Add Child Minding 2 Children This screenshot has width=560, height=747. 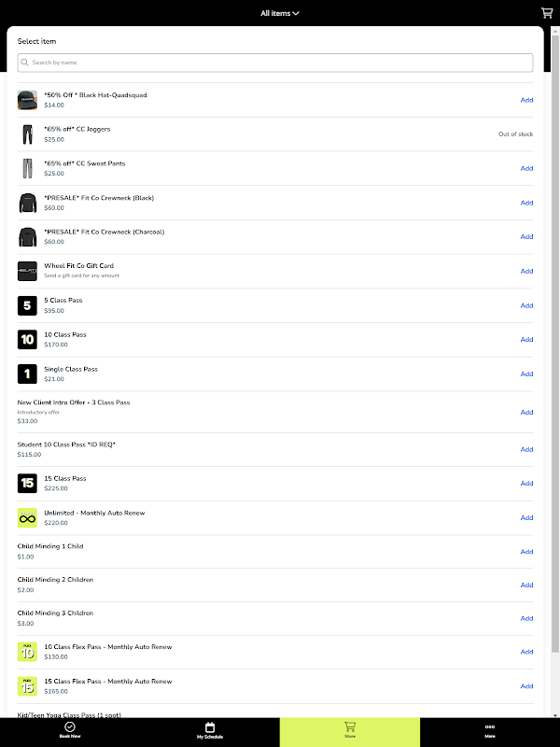coord(526,585)
